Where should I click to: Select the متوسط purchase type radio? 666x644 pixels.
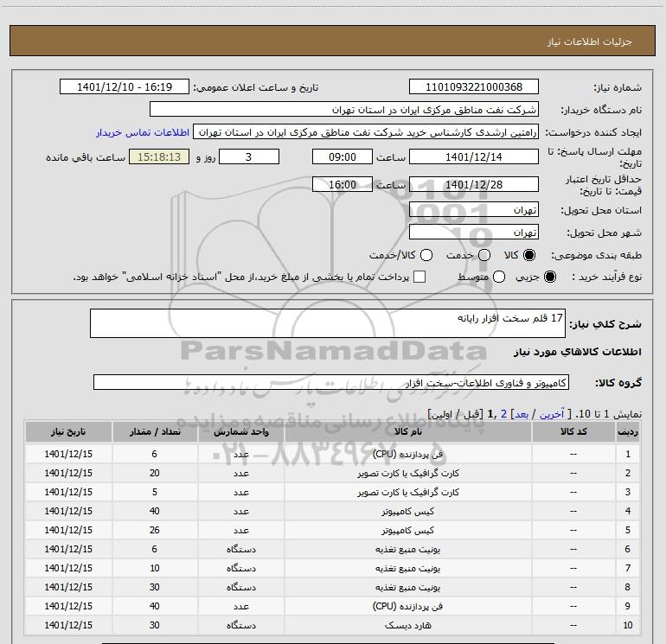click(499, 277)
